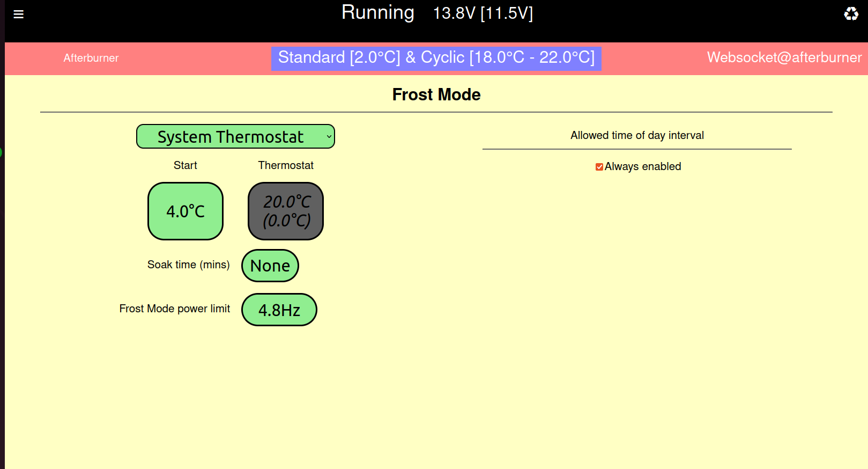
Task: Toggle the Always enabled checkbox
Action: pos(599,167)
